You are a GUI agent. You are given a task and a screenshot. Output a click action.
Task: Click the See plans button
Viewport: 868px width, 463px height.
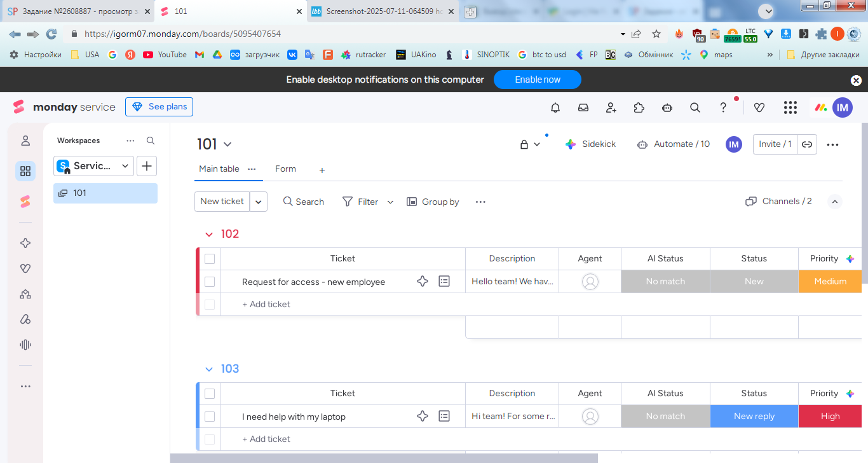click(159, 107)
